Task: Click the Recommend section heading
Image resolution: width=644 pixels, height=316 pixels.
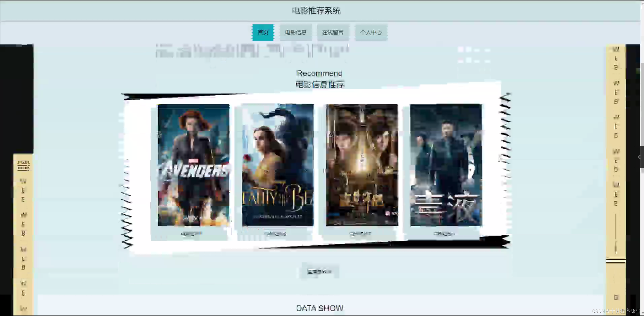Action: (319, 73)
